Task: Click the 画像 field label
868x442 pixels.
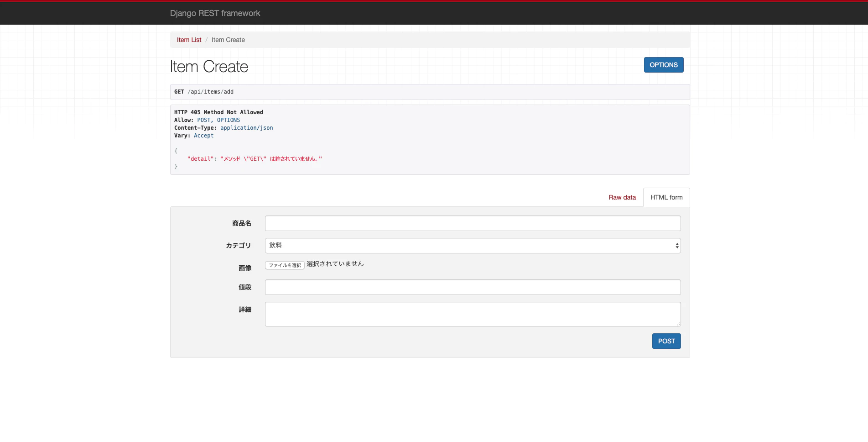Action: [x=244, y=268]
